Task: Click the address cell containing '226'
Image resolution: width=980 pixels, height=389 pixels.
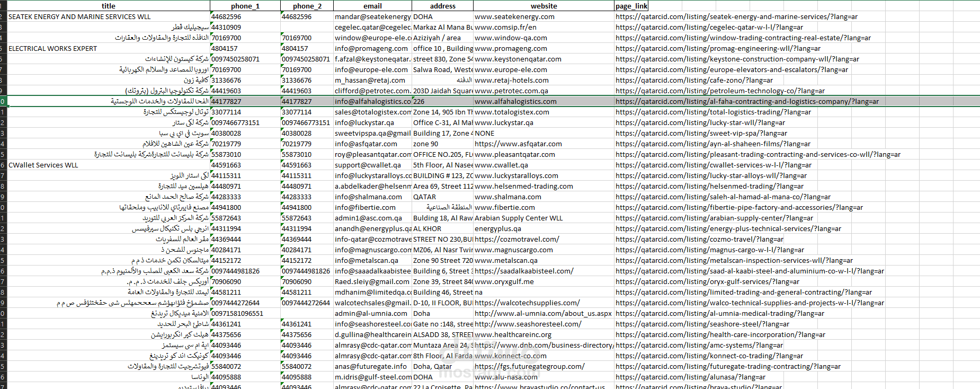Action: pos(442,101)
